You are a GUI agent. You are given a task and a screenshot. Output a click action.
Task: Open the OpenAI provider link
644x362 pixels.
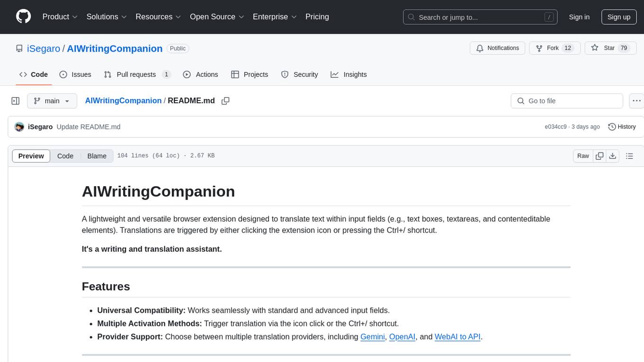point(402,337)
